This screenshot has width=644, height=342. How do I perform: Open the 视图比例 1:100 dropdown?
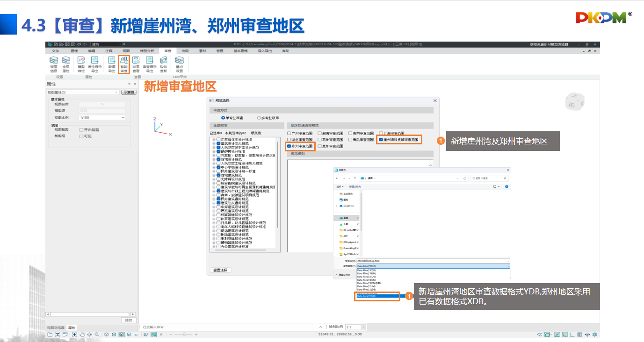(x=102, y=118)
